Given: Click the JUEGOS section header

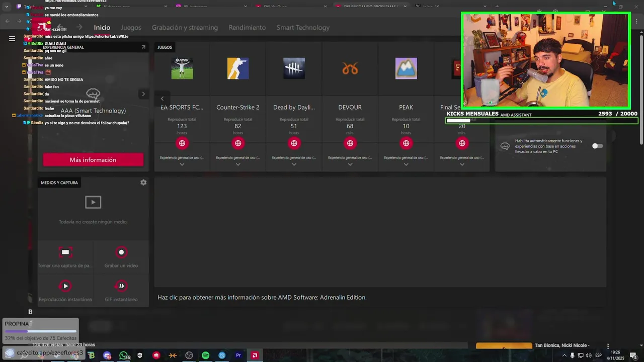Looking at the screenshot, I should point(165,47).
